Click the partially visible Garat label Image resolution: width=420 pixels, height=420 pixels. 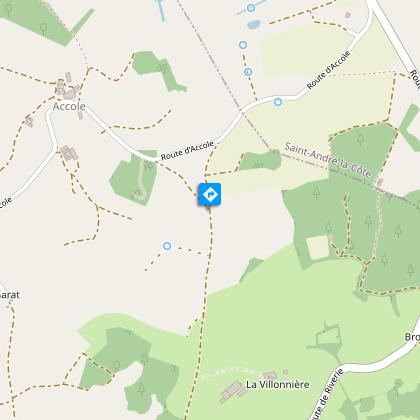tap(10, 295)
